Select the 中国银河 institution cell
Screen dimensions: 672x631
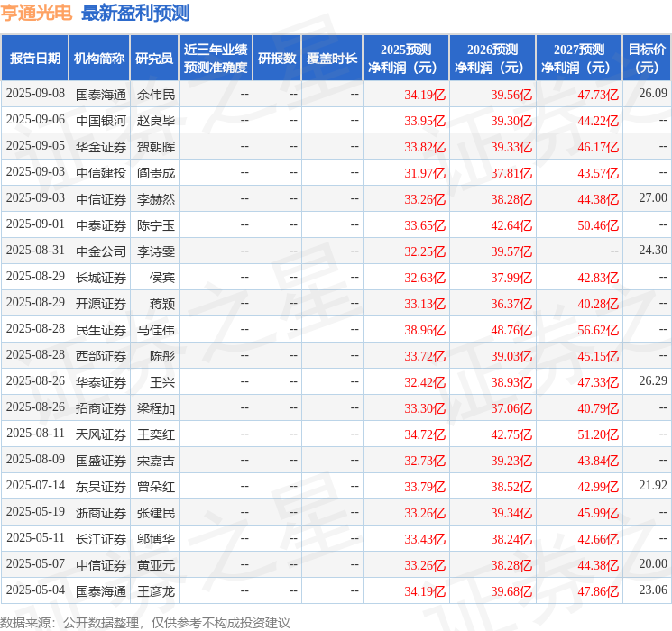pos(101,121)
